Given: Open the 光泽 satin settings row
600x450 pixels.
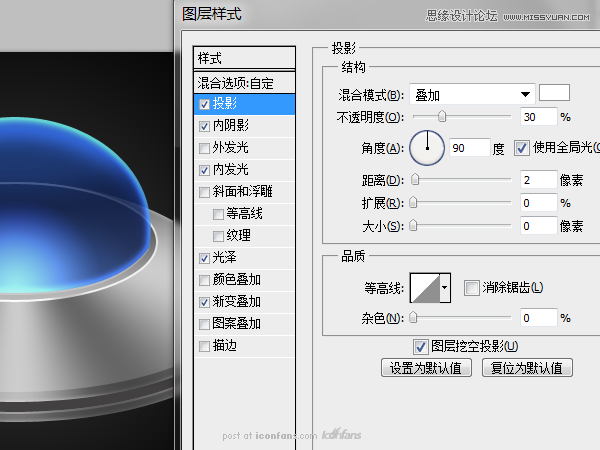Looking at the screenshot, I should point(245,258).
